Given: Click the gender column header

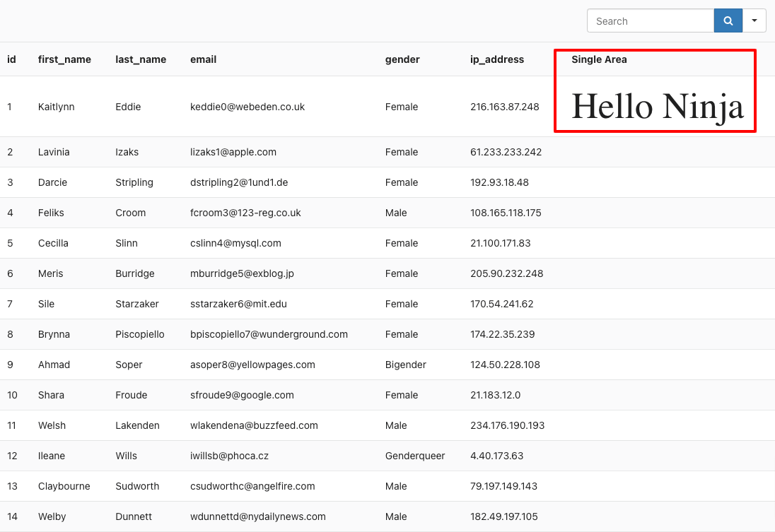Looking at the screenshot, I should [x=402, y=59].
